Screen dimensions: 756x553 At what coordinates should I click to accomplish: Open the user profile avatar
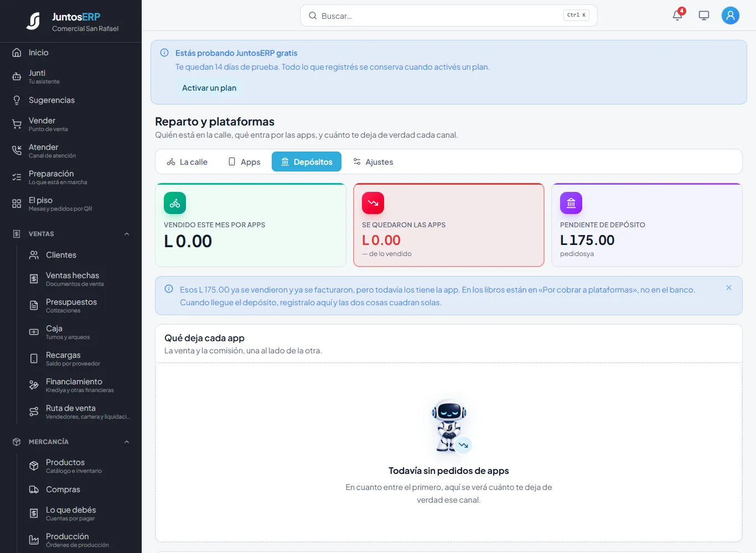[731, 15]
